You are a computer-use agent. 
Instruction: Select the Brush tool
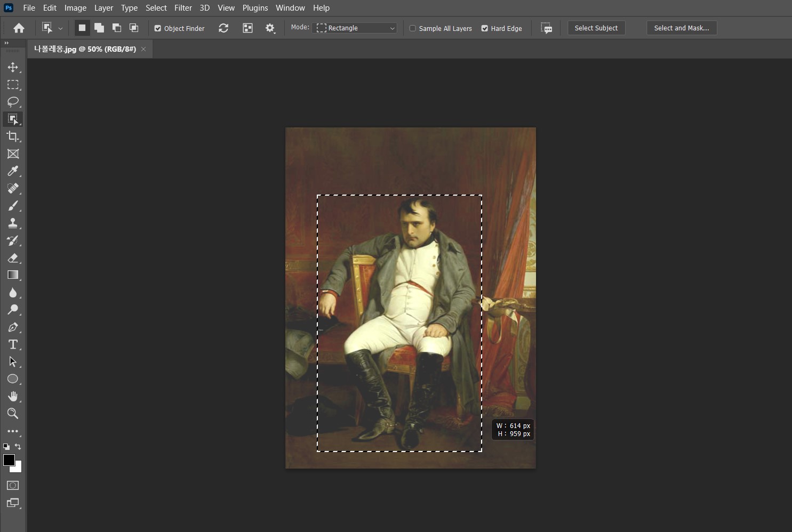click(x=13, y=206)
